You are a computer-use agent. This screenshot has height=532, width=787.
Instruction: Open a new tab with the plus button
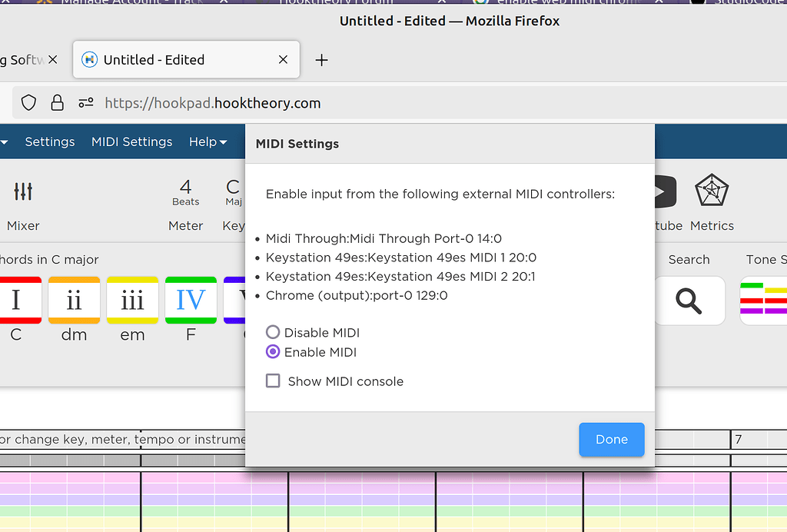point(322,59)
